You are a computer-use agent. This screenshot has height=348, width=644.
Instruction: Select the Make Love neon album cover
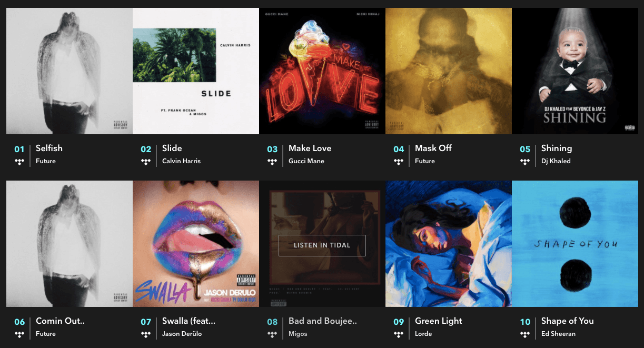322,71
